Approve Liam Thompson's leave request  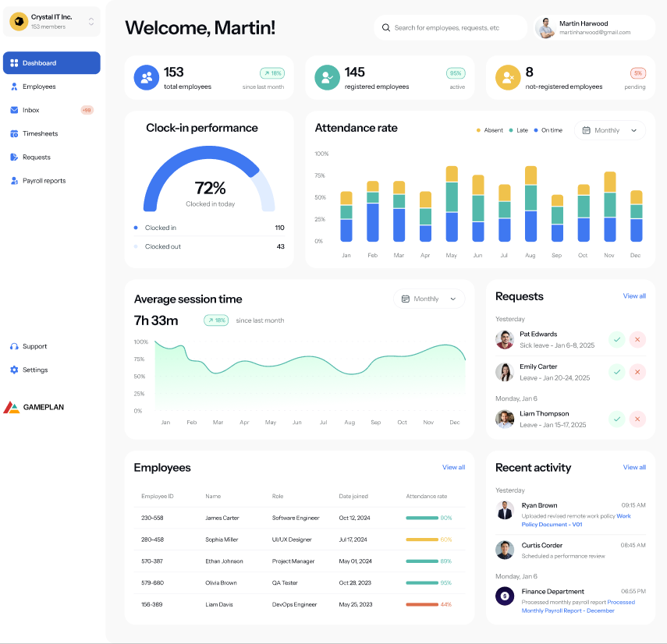point(617,419)
